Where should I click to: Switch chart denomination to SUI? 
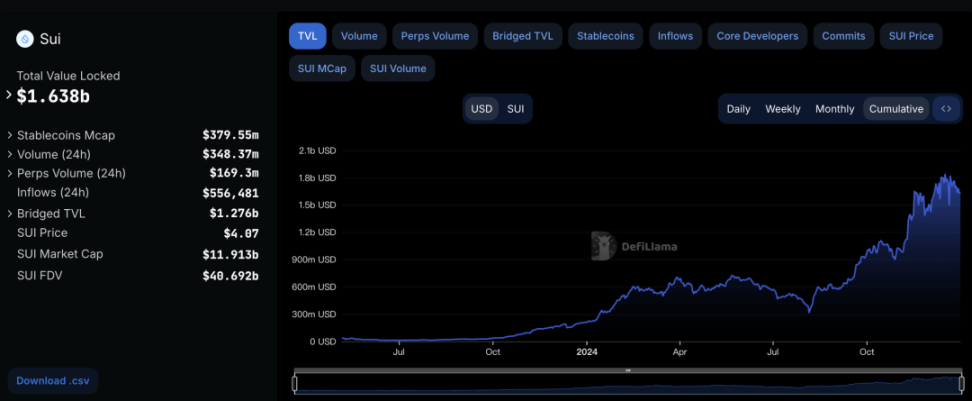(x=515, y=109)
